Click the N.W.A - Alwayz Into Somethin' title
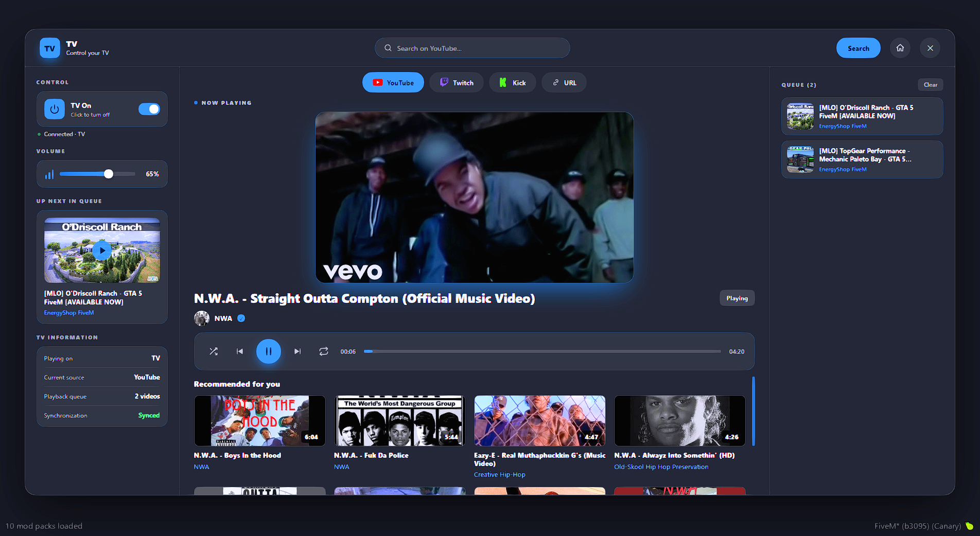This screenshot has height=536, width=980. 674,455
